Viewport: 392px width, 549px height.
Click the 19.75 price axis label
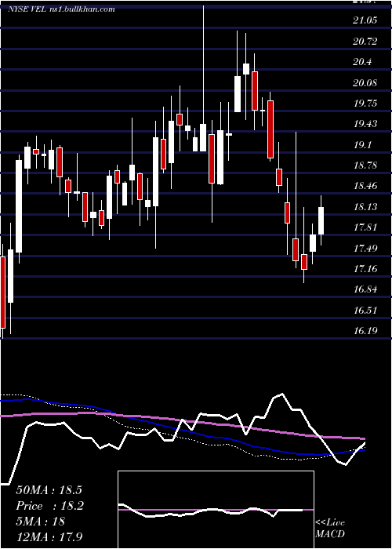pos(365,104)
